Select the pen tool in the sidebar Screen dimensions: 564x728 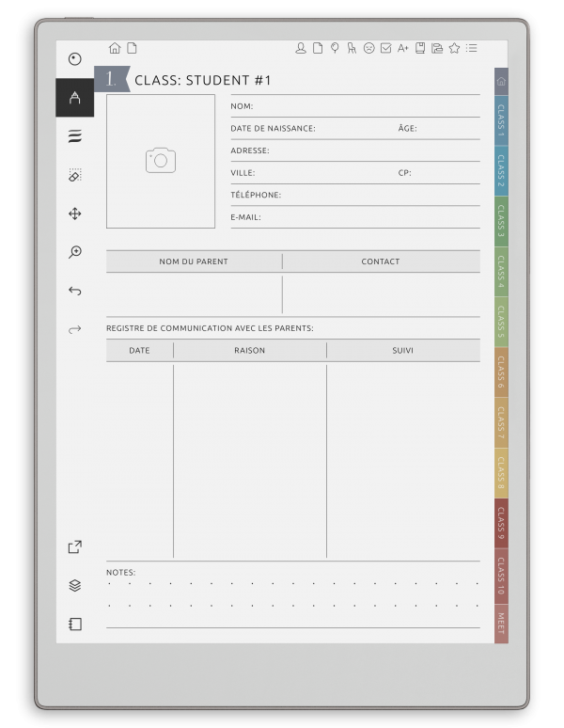[x=74, y=98]
